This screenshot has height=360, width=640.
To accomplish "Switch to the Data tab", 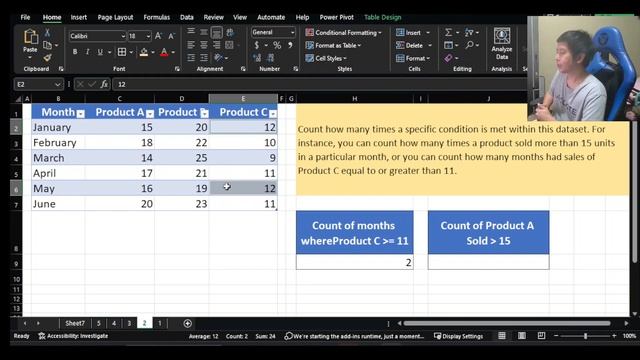I will (x=187, y=17).
